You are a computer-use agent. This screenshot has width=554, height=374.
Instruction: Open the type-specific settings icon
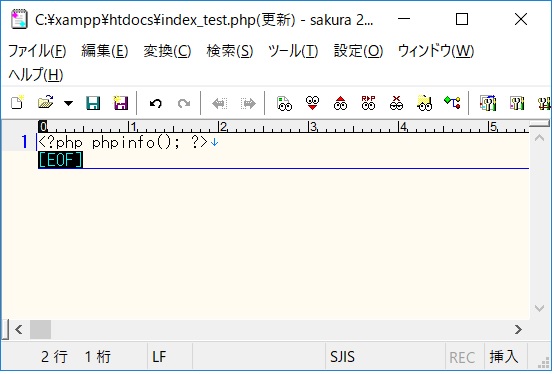[516, 103]
